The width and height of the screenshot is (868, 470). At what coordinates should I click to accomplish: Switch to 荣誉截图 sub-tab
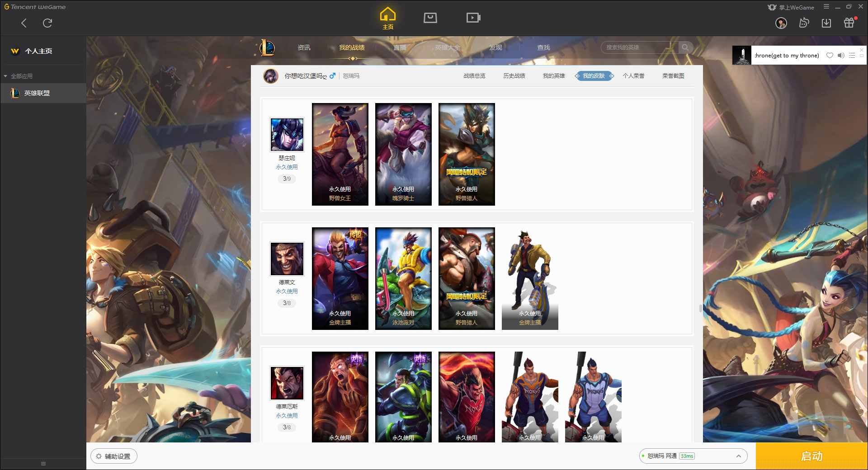click(x=673, y=76)
